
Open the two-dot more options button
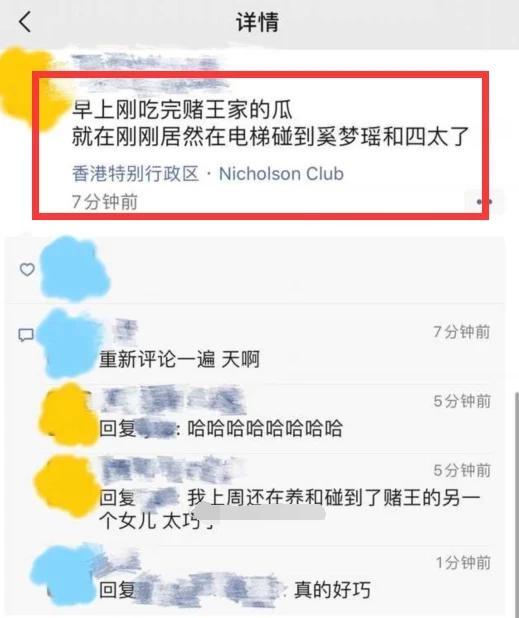point(484,202)
